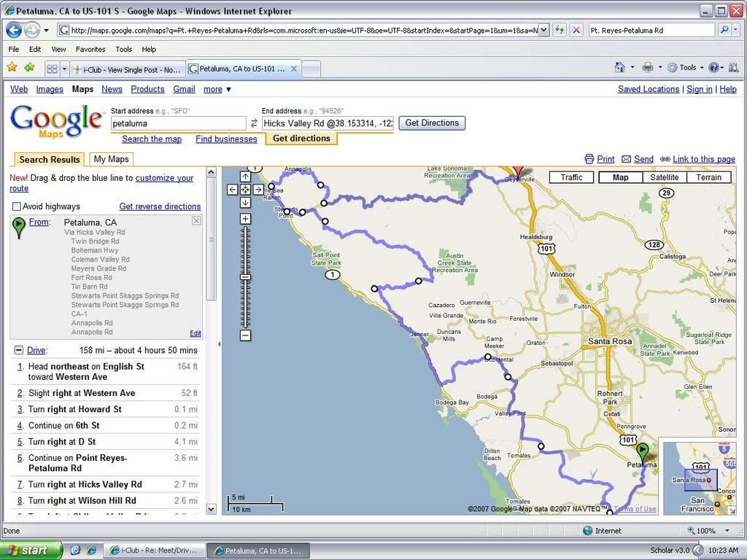
Task: Click the Favorites Center star icon
Action: pyautogui.click(x=12, y=68)
